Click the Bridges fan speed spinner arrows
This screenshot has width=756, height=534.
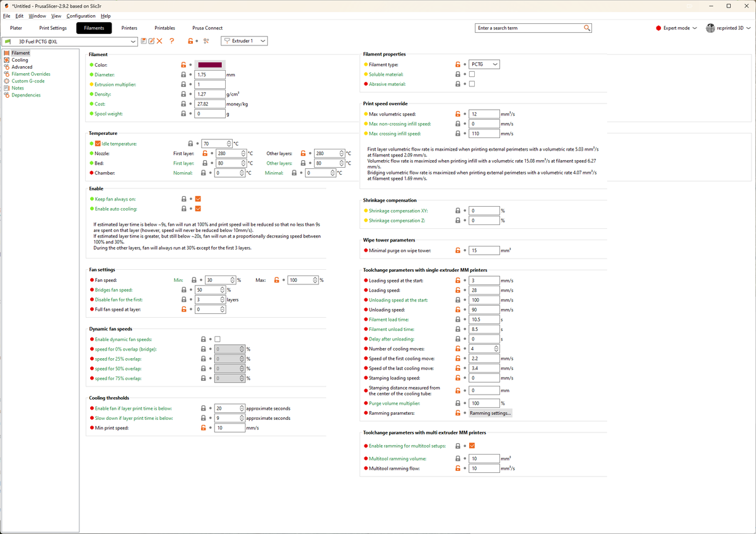click(x=223, y=289)
